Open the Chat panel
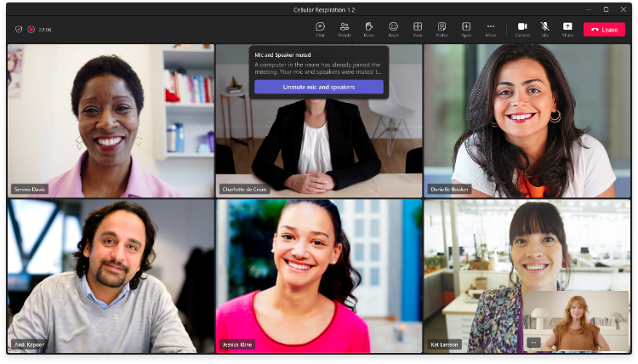The width and height of the screenshot is (638, 364). pos(320,29)
